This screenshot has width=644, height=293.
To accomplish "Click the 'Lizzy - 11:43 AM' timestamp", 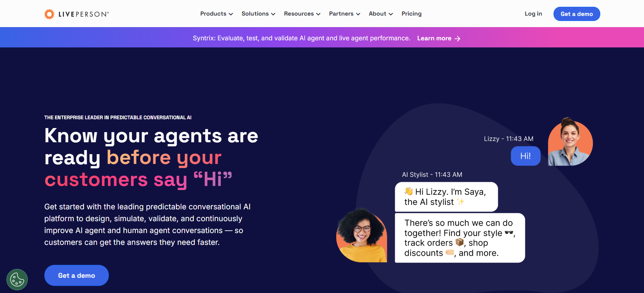I will pyautogui.click(x=509, y=139).
